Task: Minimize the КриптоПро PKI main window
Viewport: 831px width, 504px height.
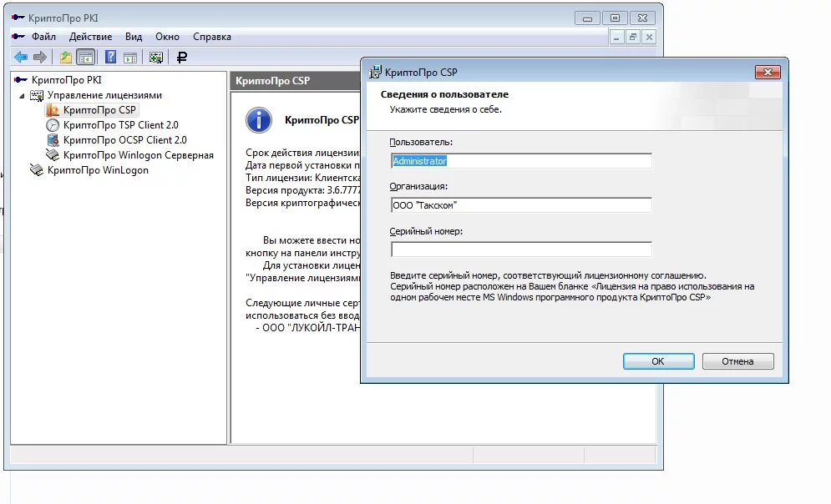Action: point(587,18)
